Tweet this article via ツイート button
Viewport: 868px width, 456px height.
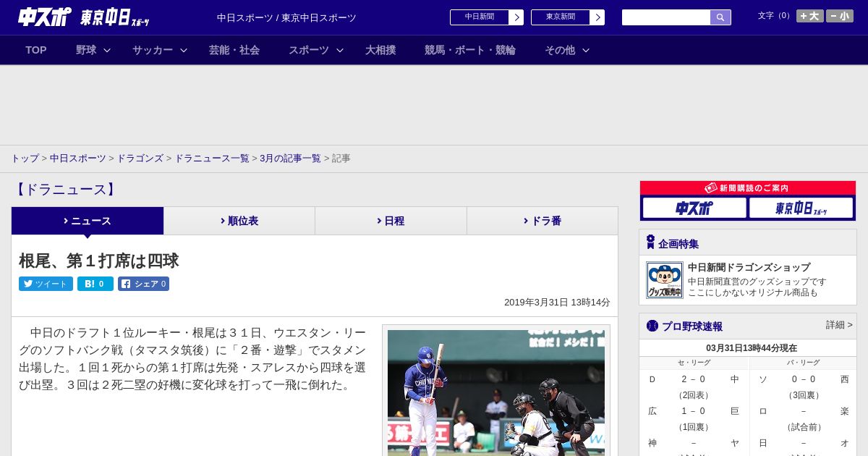[x=46, y=284]
